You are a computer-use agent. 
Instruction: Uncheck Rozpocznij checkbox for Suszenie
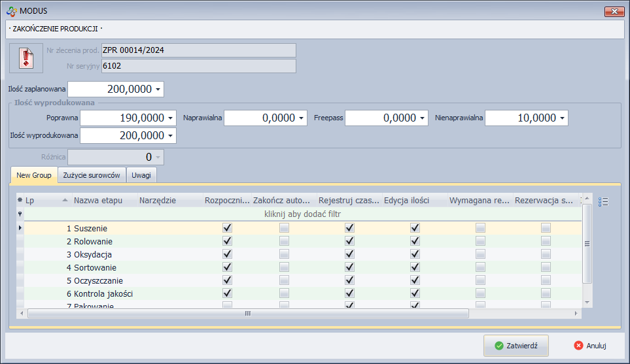click(x=227, y=228)
